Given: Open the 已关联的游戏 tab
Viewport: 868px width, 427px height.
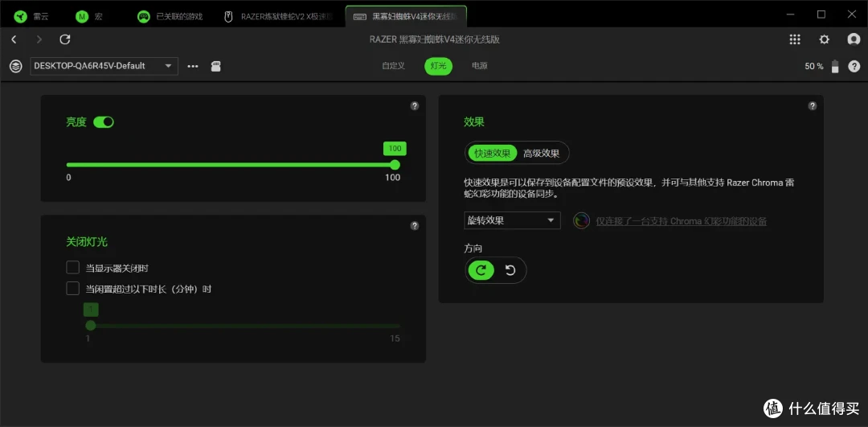Looking at the screenshot, I should 170,17.
